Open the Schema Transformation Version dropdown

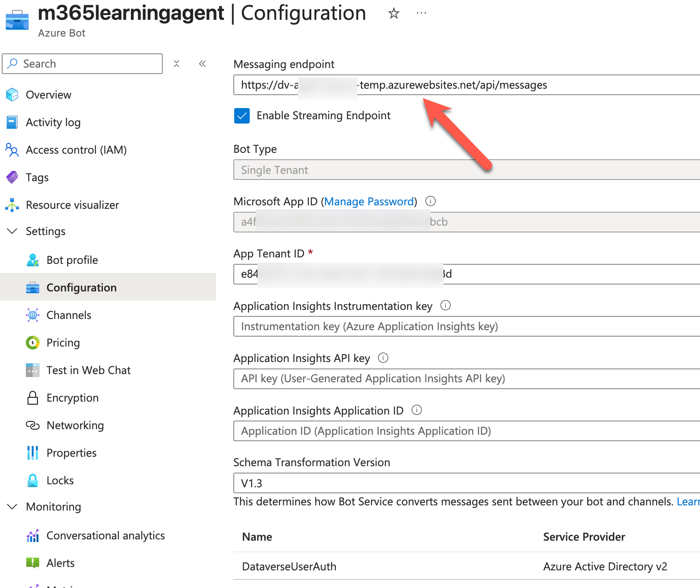467,483
